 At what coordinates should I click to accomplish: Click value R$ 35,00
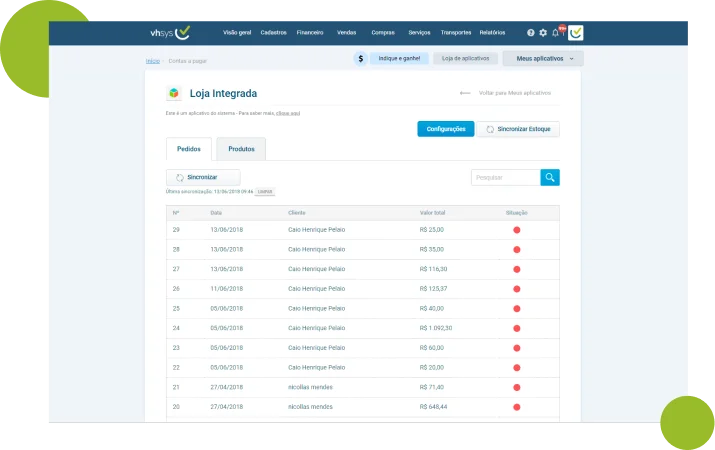(432, 249)
